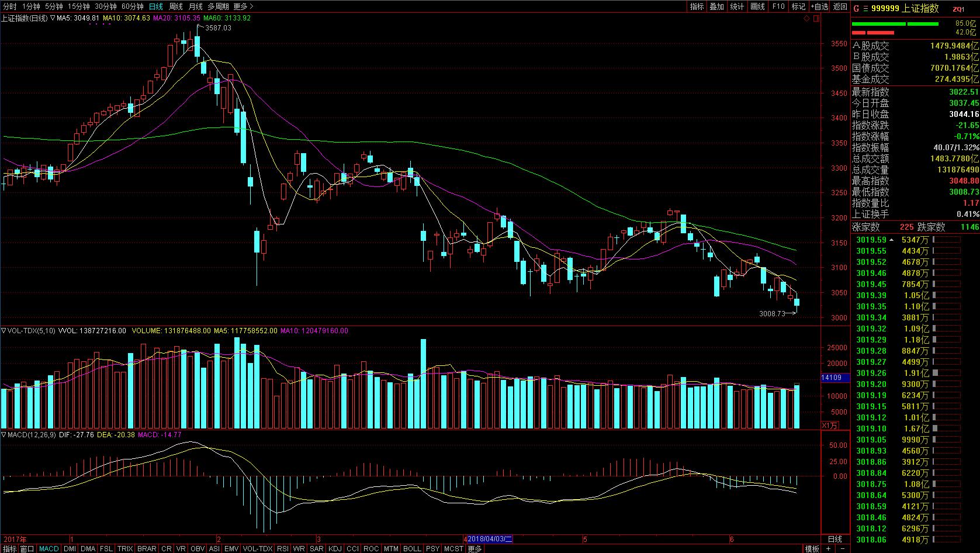Click the diamond icon above the chart

coord(807,19)
